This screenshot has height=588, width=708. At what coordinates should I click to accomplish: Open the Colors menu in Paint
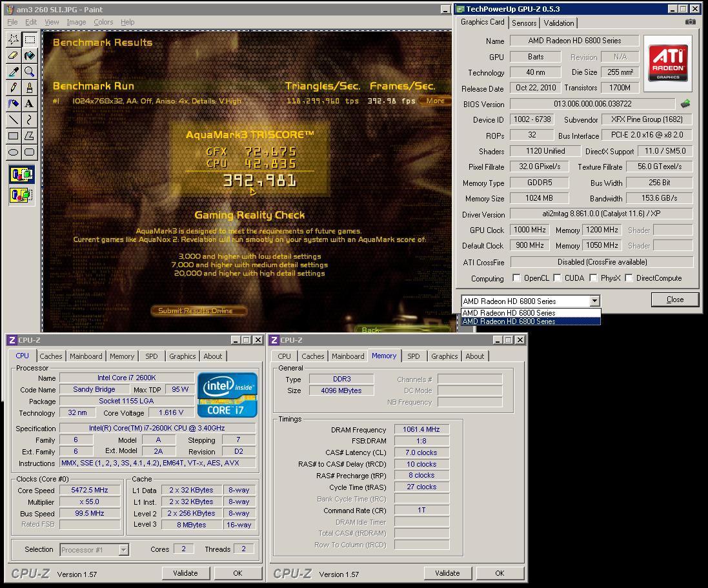[x=103, y=22]
